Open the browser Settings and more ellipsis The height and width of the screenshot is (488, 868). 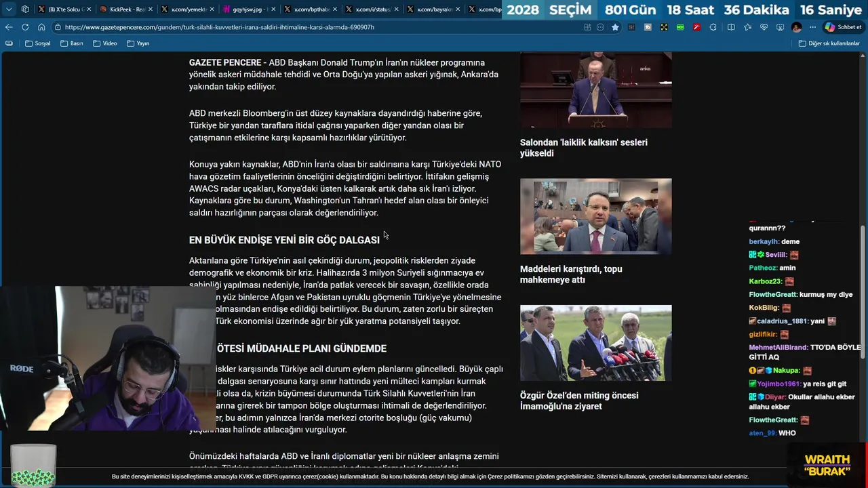tap(812, 27)
